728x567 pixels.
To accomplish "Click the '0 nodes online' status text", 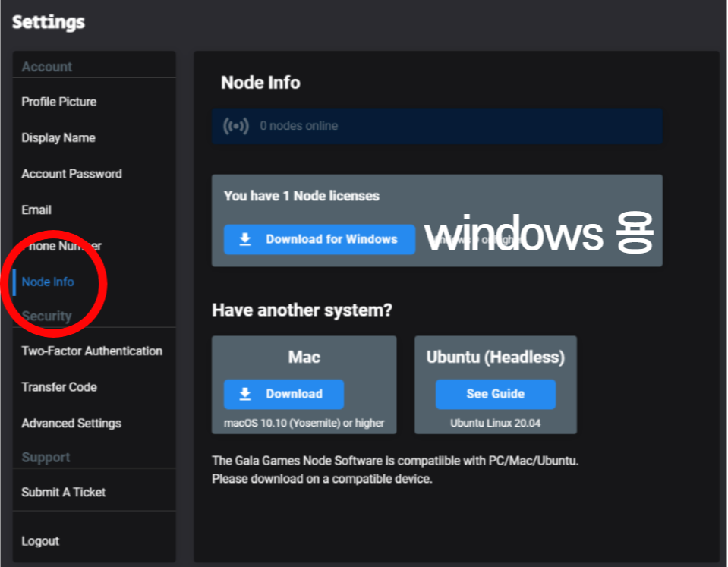I will [298, 126].
